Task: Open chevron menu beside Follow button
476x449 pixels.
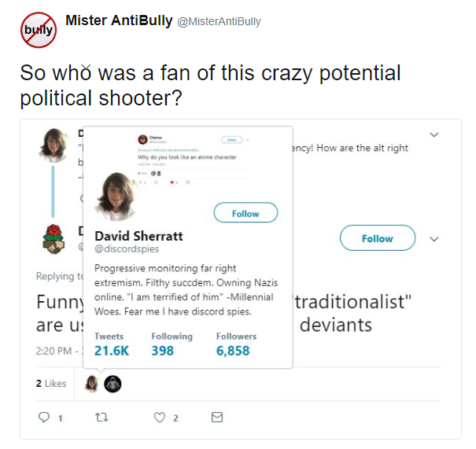Action: tap(434, 239)
